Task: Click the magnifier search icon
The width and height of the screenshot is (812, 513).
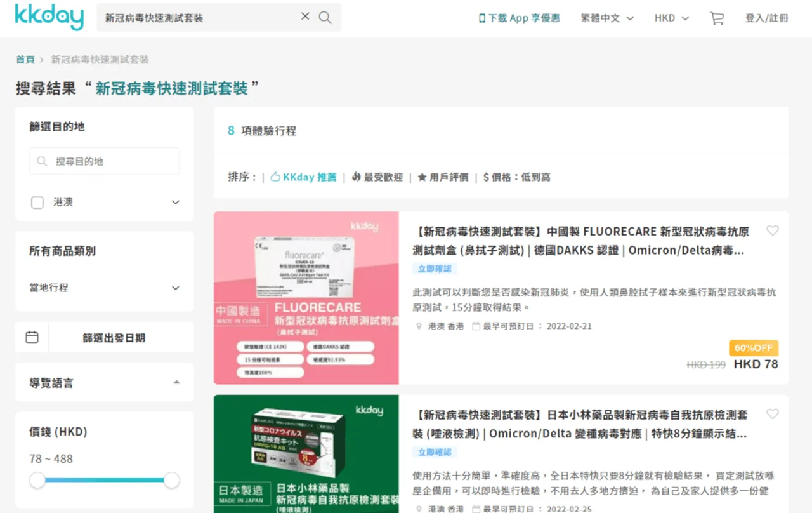Action: [325, 18]
